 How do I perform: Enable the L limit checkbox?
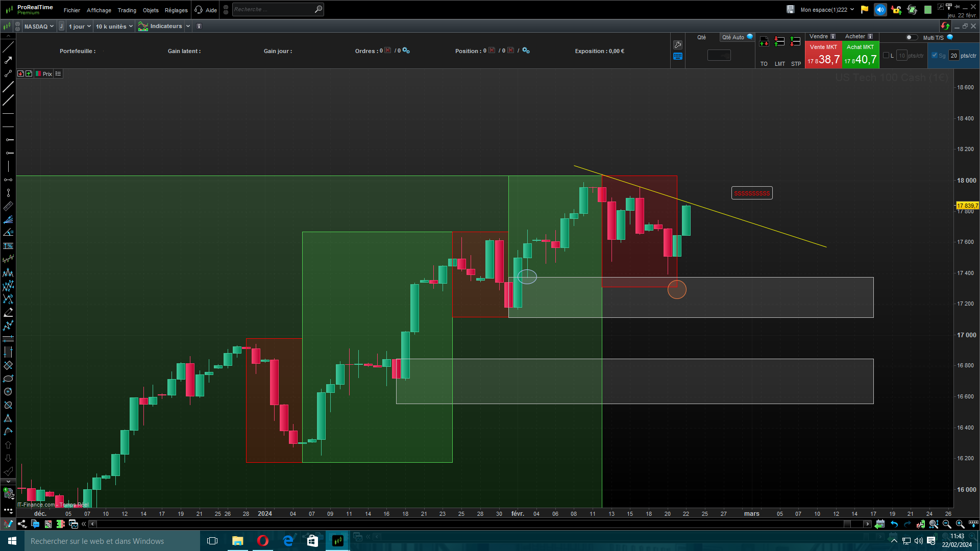coord(886,56)
